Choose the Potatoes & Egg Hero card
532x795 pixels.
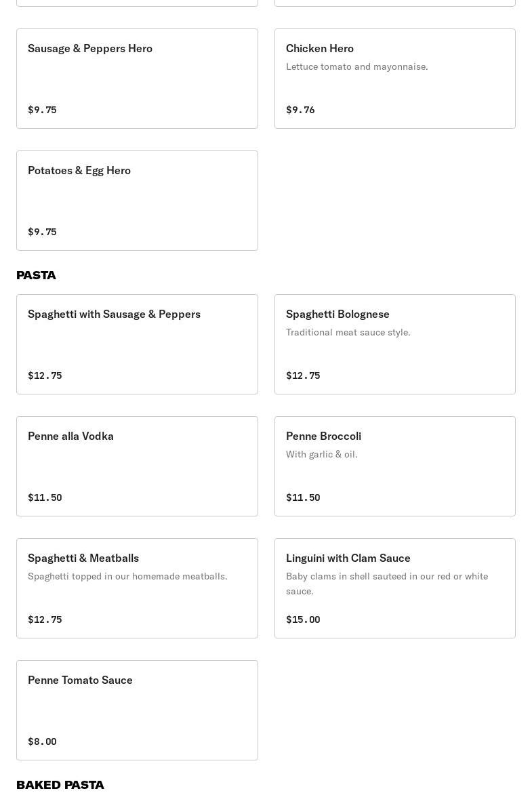pos(137,201)
